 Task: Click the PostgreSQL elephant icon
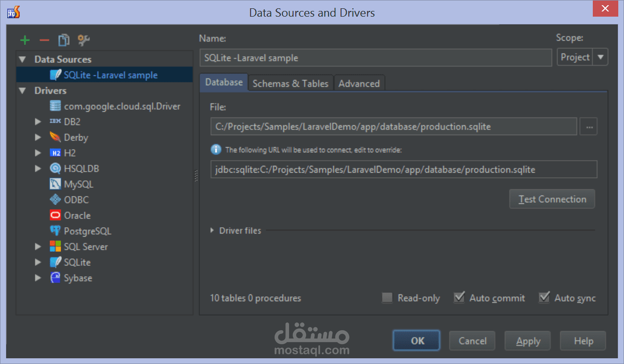(x=55, y=231)
